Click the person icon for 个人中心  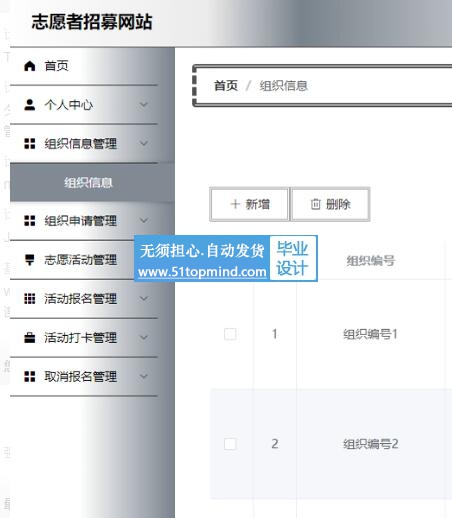point(30,105)
